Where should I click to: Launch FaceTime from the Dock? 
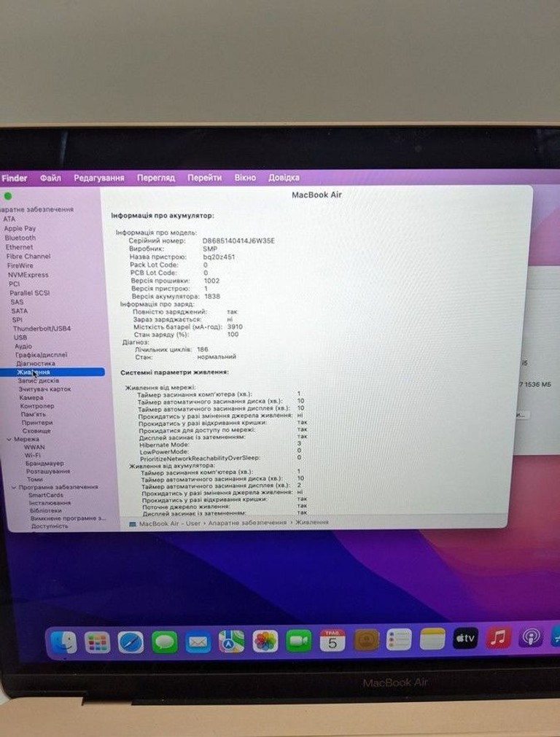click(x=298, y=641)
